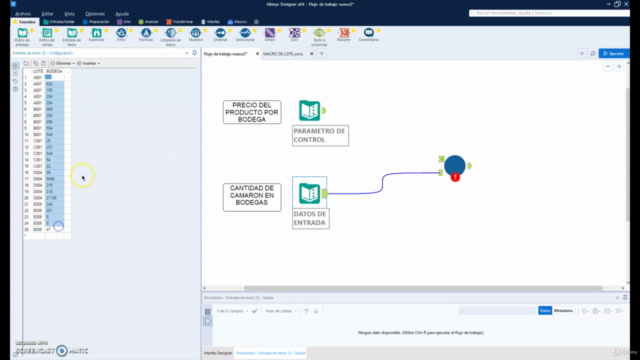
Task: Open workflow history icon beside Ejecutar
Action: (593, 53)
